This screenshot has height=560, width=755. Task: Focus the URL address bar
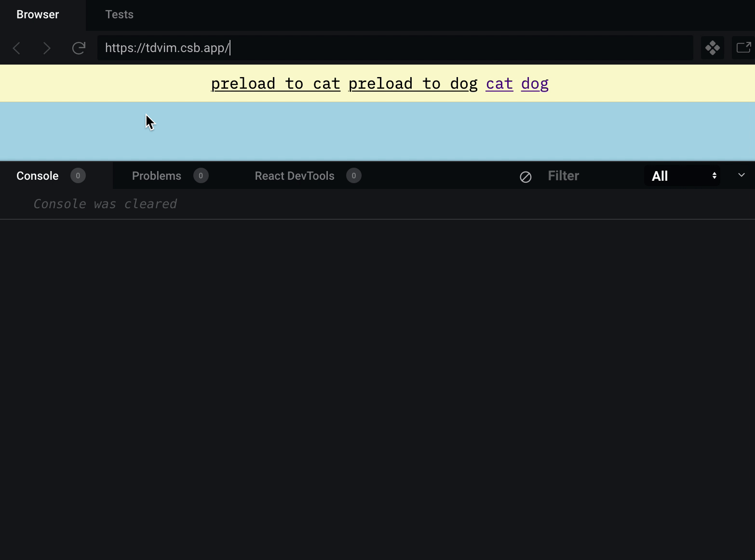395,48
